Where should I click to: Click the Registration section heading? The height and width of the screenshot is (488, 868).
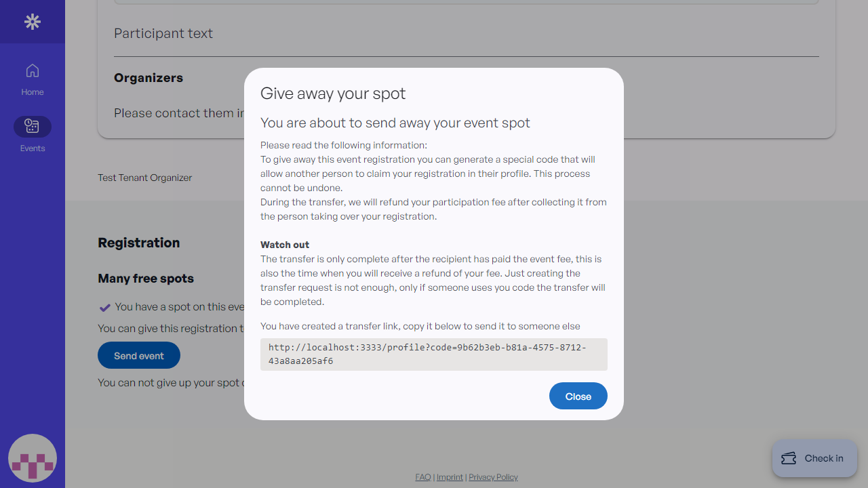[139, 243]
